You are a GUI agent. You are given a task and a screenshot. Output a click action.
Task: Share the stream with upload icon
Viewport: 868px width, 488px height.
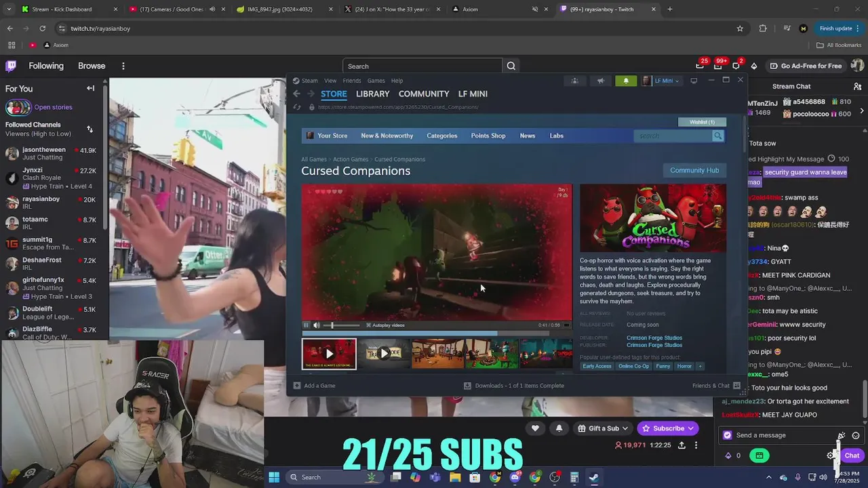(x=682, y=445)
